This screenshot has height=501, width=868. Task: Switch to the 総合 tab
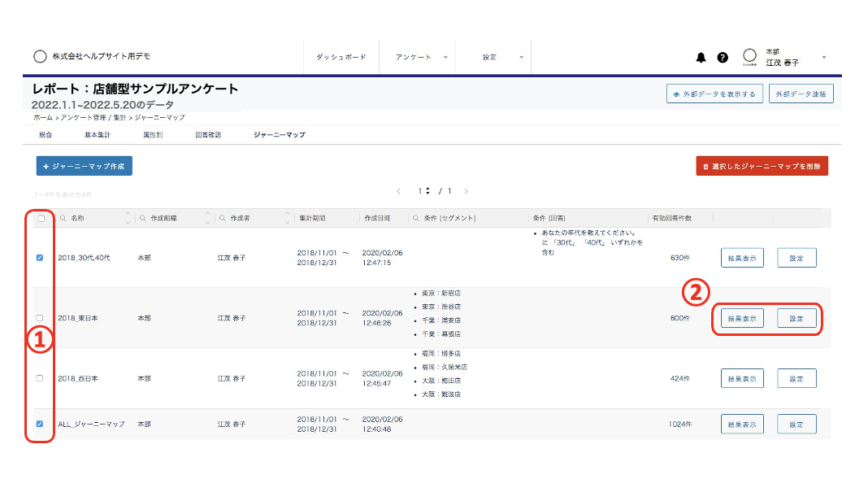tap(46, 135)
